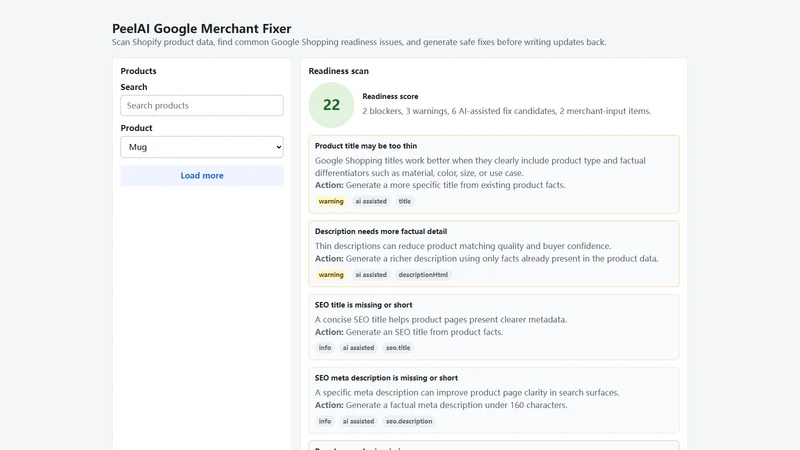This screenshot has width=800, height=450.
Task: Click the info tag on SEO meta description card
Action: (x=325, y=421)
